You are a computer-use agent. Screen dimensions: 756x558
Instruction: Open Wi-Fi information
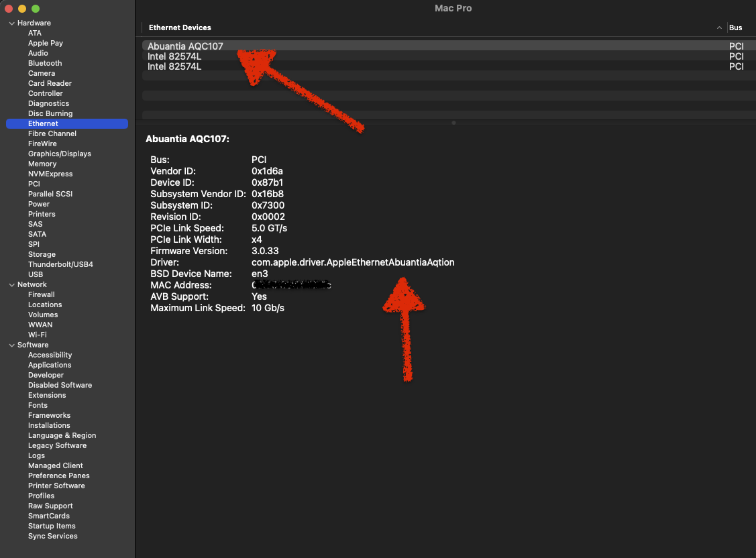tap(37, 335)
